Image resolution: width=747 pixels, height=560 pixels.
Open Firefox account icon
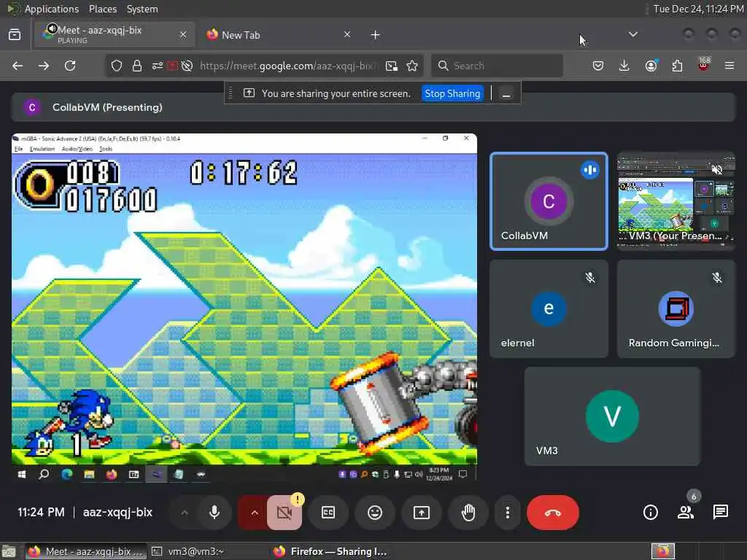pyautogui.click(x=651, y=66)
